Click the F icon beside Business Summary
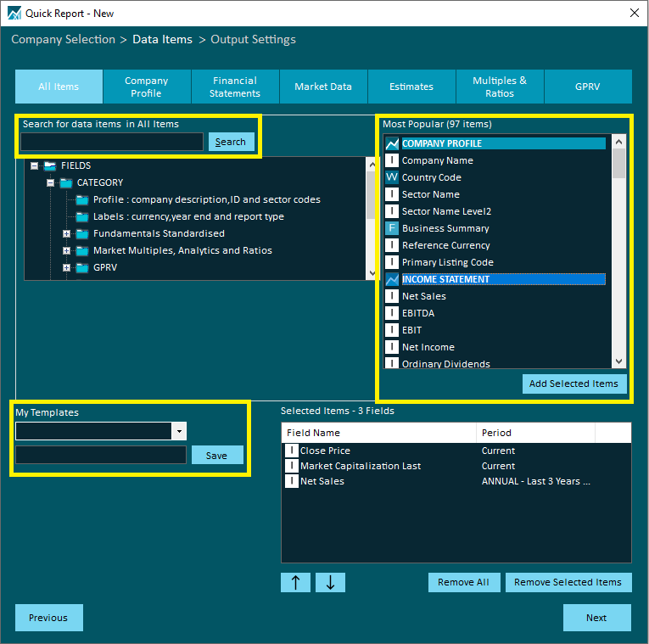649x644 pixels. [392, 228]
